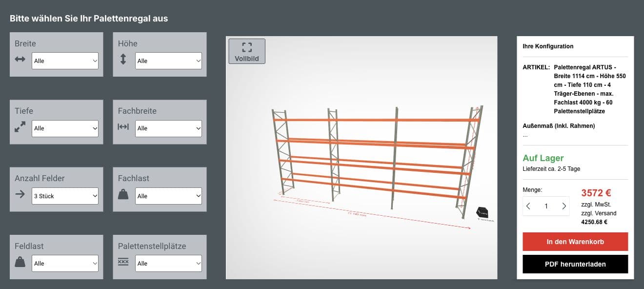Click the ARTIKEL: label

point(536,67)
